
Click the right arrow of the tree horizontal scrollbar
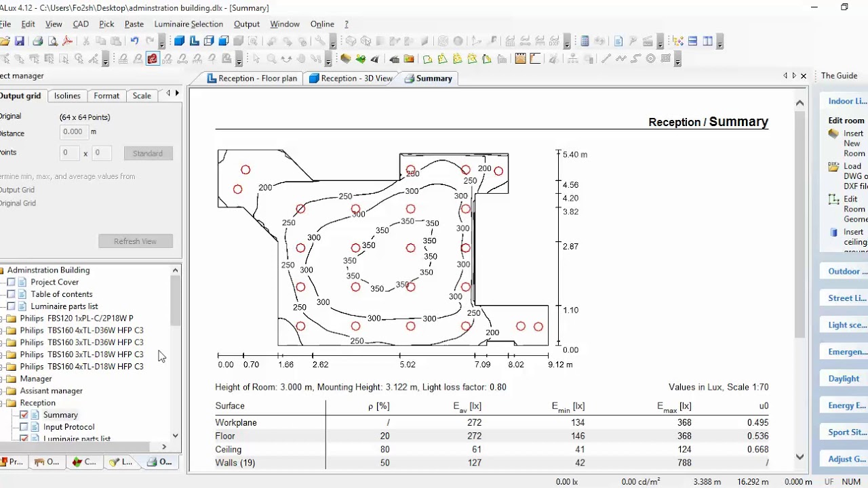point(163,447)
